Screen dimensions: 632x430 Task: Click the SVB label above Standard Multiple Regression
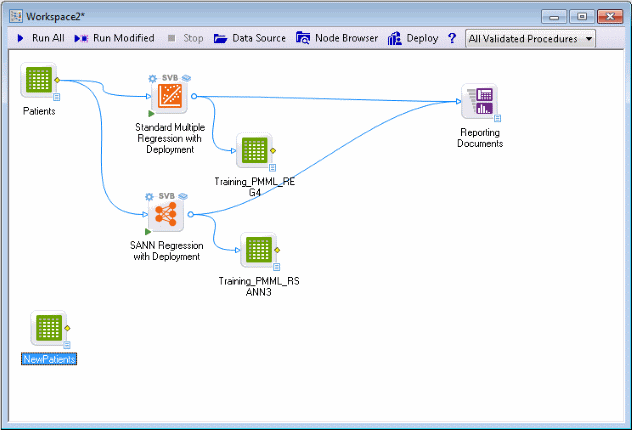coord(170,78)
